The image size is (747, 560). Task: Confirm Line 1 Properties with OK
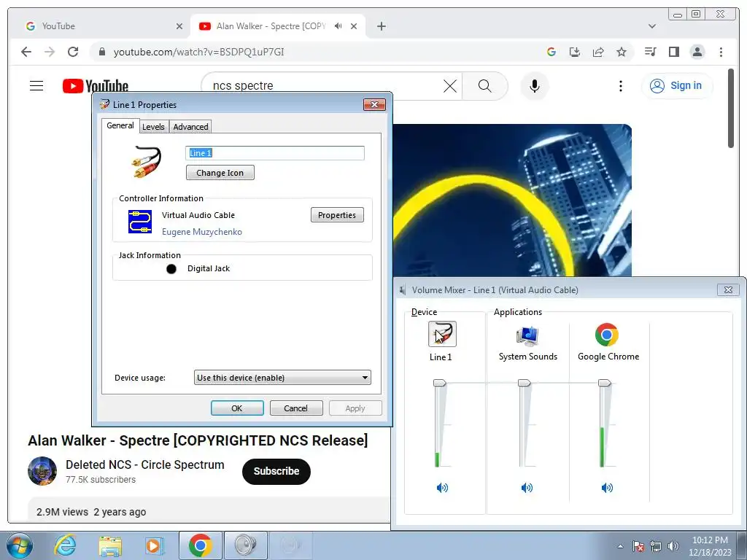coord(237,408)
